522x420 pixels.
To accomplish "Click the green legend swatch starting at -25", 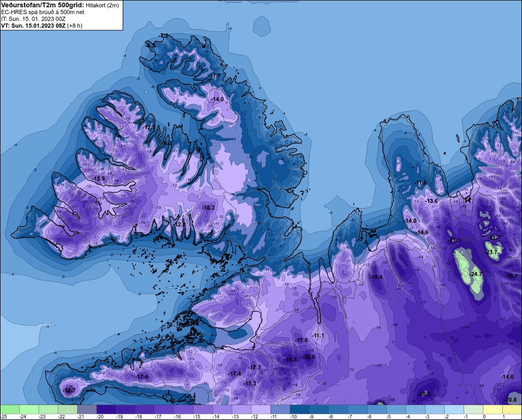I will 10,410.
